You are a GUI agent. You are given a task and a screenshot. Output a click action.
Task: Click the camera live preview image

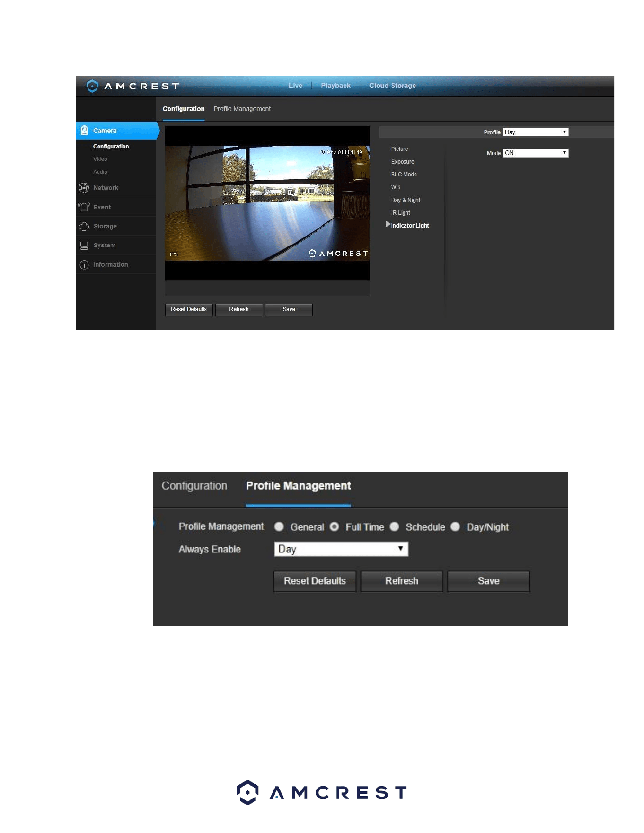point(267,203)
